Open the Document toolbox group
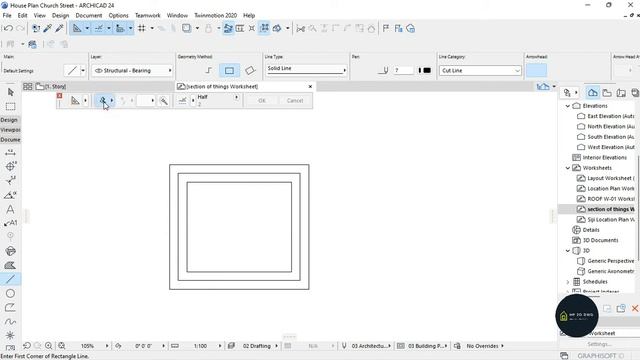The image size is (640, 360). tap(10, 140)
